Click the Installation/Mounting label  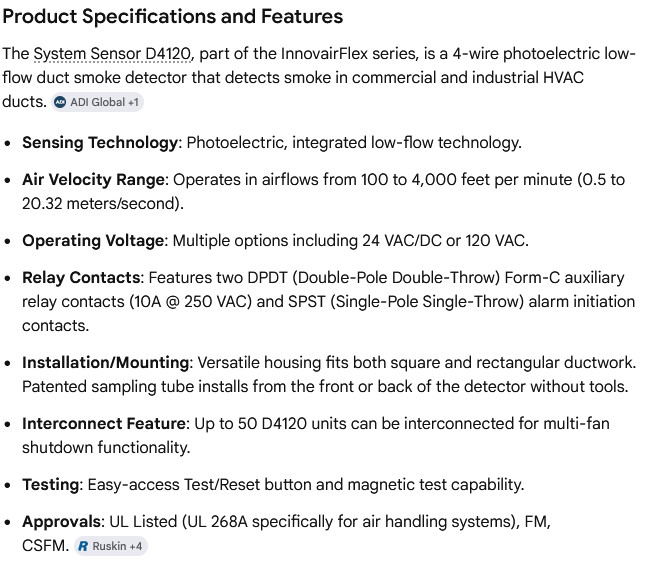pos(106,363)
